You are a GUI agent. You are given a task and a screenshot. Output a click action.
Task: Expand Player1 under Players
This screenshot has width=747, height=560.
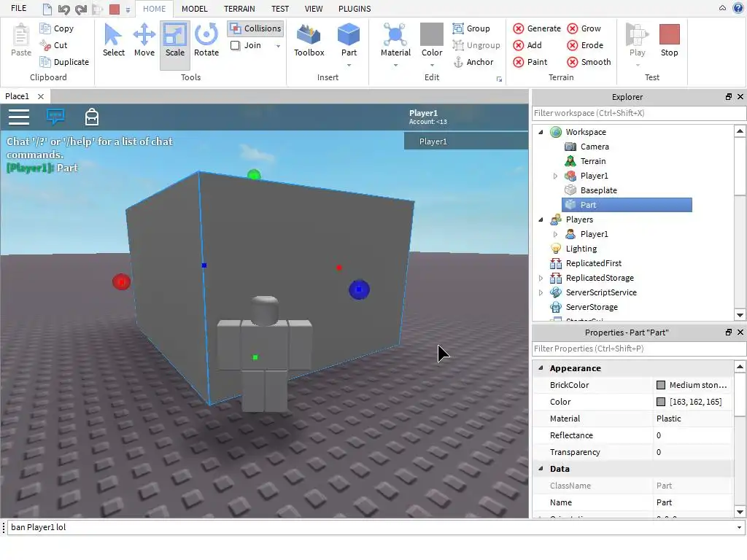(x=555, y=234)
